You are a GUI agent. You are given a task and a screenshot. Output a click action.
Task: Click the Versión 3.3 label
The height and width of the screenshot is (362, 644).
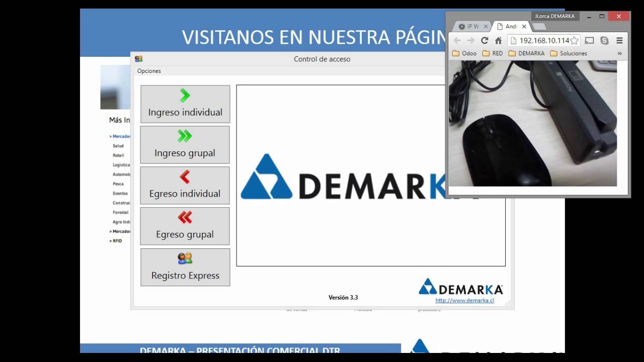click(343, 298)
